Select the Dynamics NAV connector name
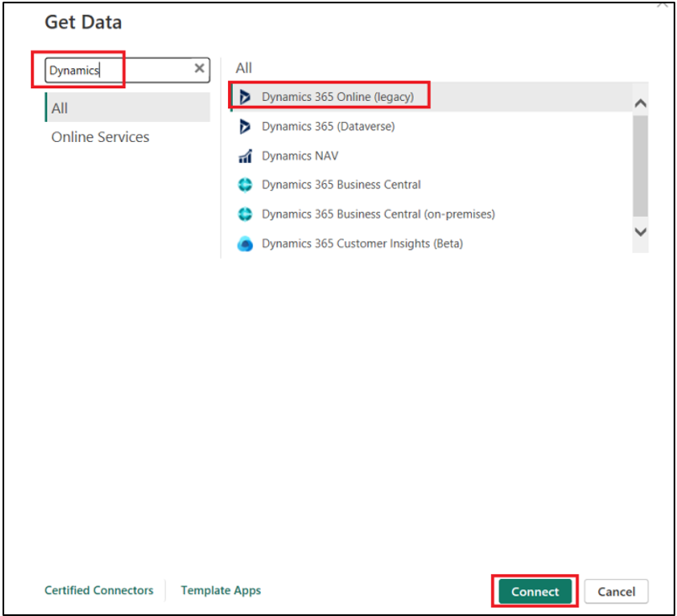The height and width of the screenshot is (616, 677). point(300,156)
